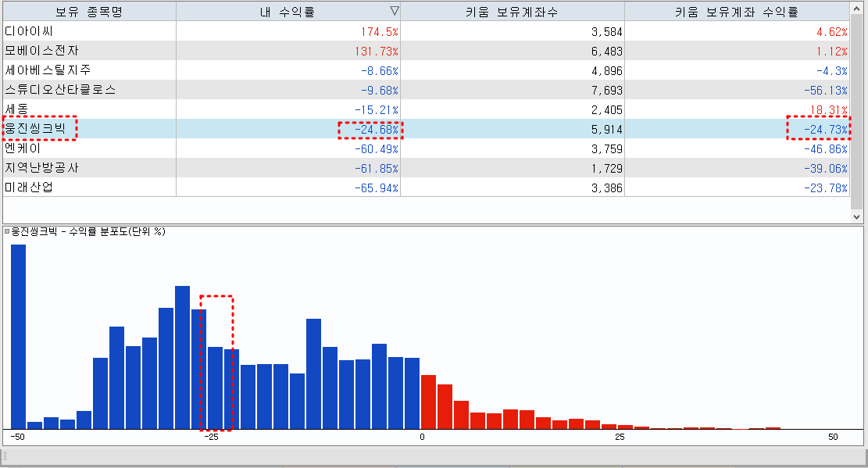Click the 보유 종목명 column header
This screenshot has width=868, height=468.
[x=90, y=12]
